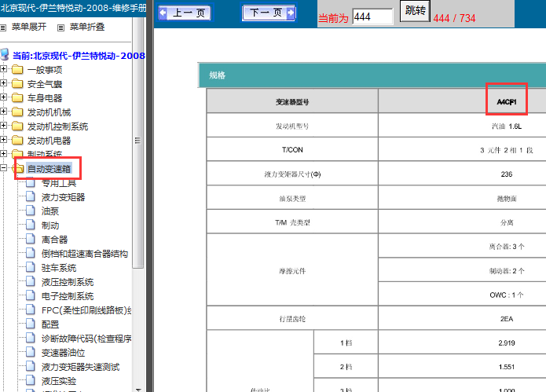Open the 变速器油位 page
Screen dimensions: 546x392
coord(64,353)
